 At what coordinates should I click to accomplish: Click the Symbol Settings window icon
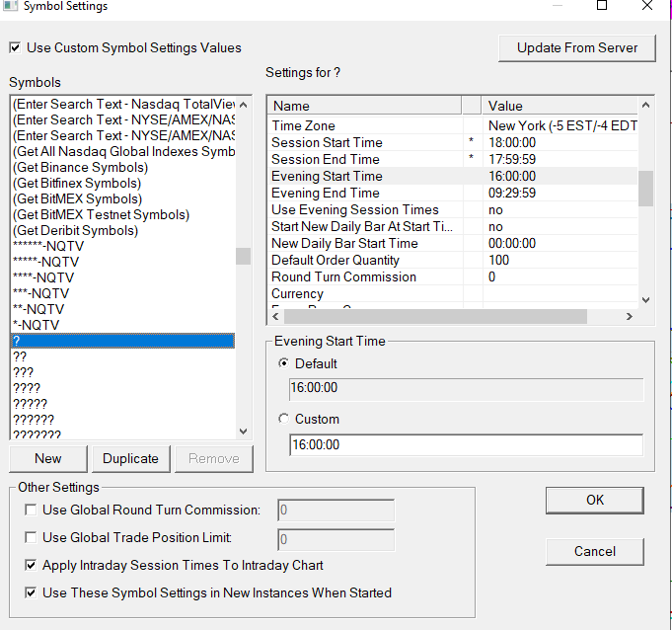(10, 6)
